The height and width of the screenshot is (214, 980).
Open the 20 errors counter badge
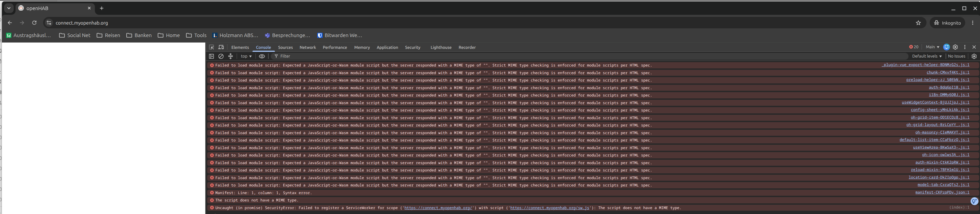pyautogui.click(x=914, y=47)
